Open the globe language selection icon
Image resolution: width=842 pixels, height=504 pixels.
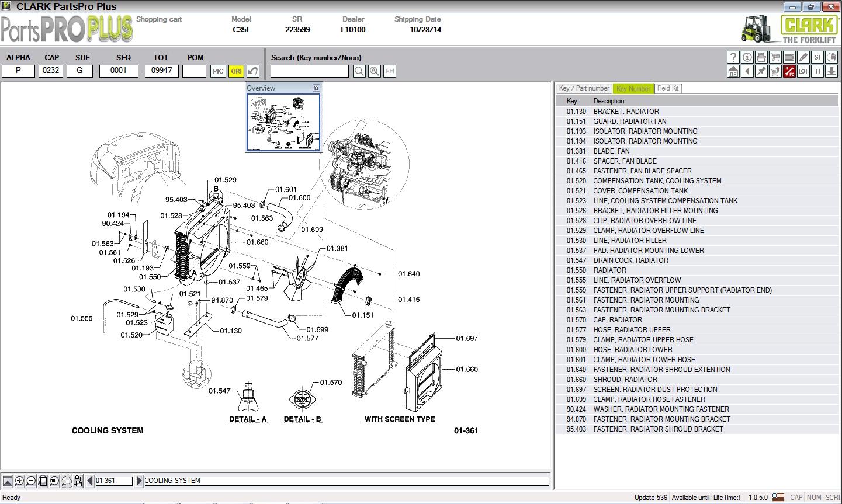pyautogui.click(x=831, y=57)
